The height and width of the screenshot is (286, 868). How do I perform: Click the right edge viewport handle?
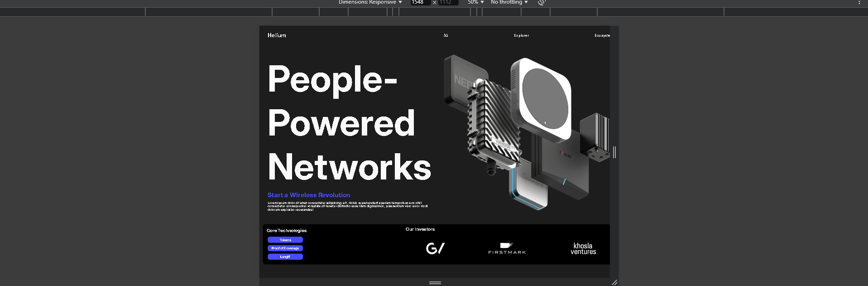tap(614, 152)
